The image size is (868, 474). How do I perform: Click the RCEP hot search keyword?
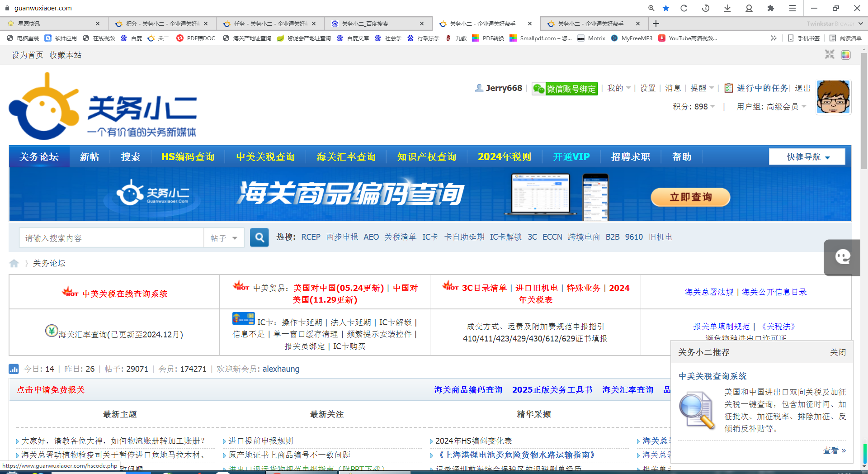(311, 237)
